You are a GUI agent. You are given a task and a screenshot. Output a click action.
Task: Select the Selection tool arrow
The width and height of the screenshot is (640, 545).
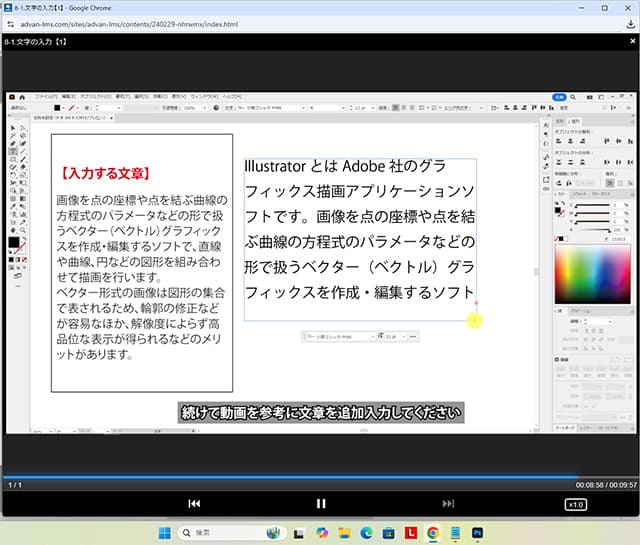click(13, 128)
